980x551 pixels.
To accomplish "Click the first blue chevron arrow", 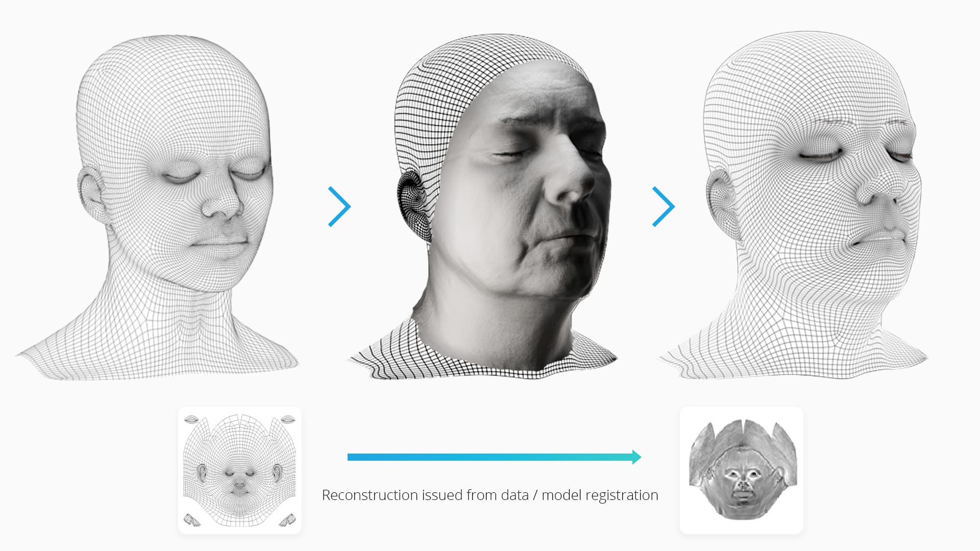I will click(x=339, y=206).
